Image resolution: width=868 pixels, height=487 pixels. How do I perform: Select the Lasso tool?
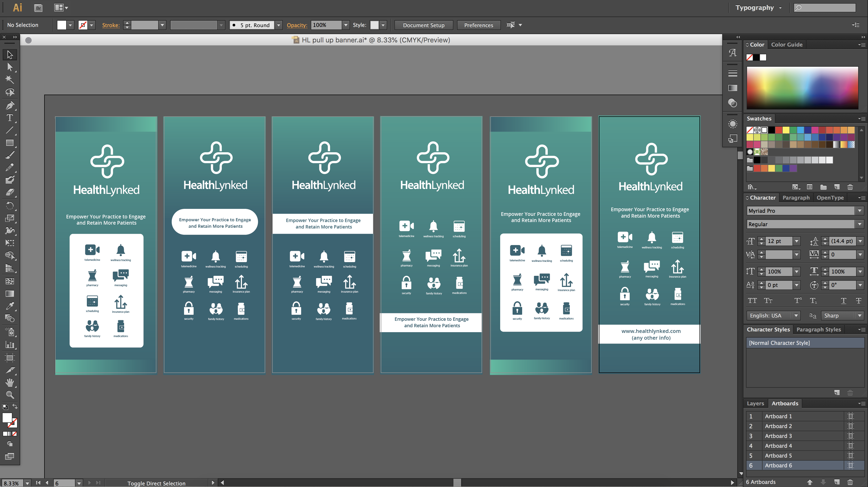point(10,92)
